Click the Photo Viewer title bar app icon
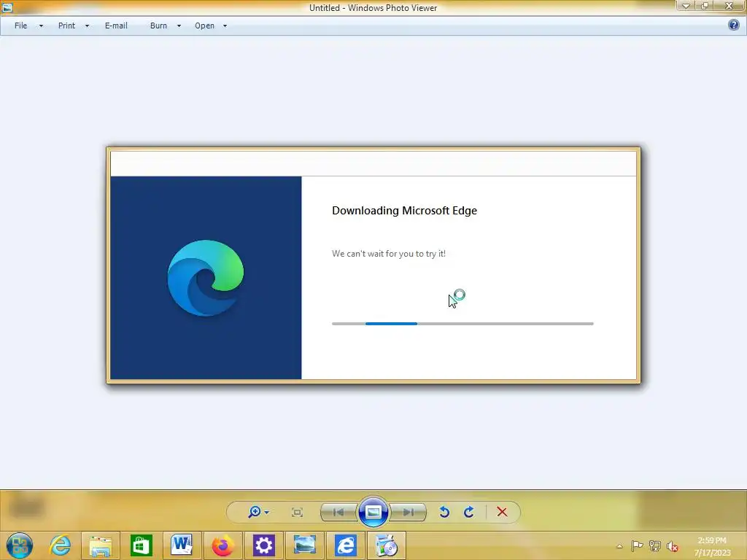The width and height of the screenshot is (747, 560). [7, 7]
